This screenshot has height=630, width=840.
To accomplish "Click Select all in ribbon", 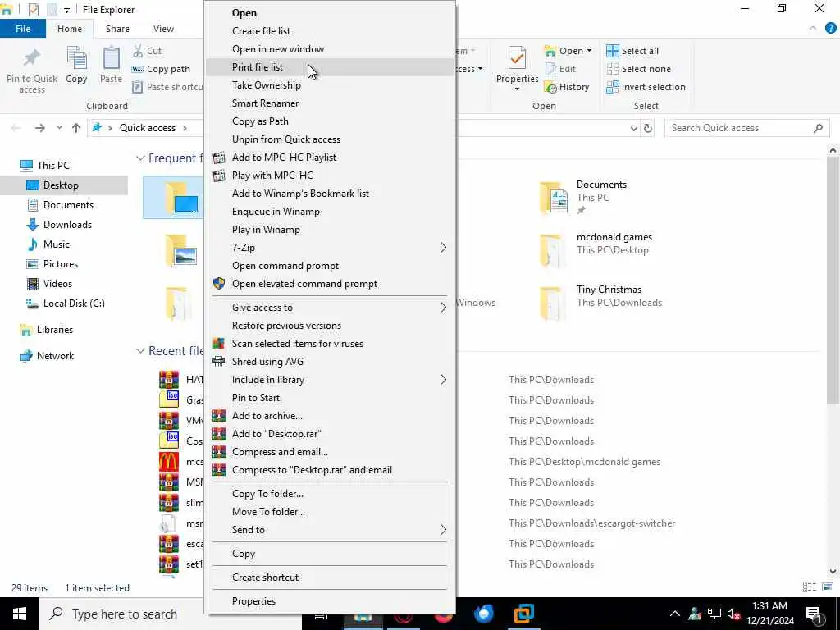I will tap(632, 51).
